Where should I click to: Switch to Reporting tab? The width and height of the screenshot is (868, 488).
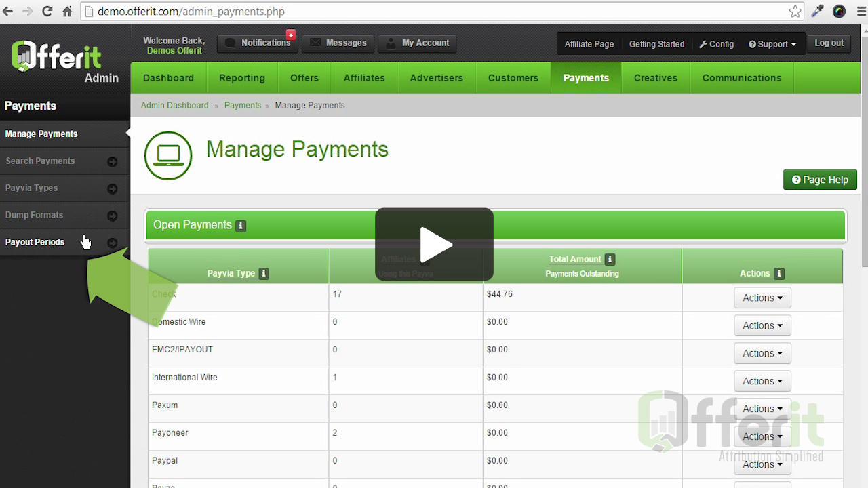pos(242,78)
